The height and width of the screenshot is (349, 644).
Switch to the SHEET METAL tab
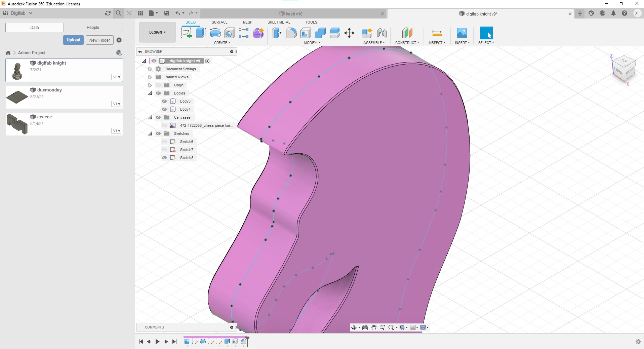coord(279,22)
